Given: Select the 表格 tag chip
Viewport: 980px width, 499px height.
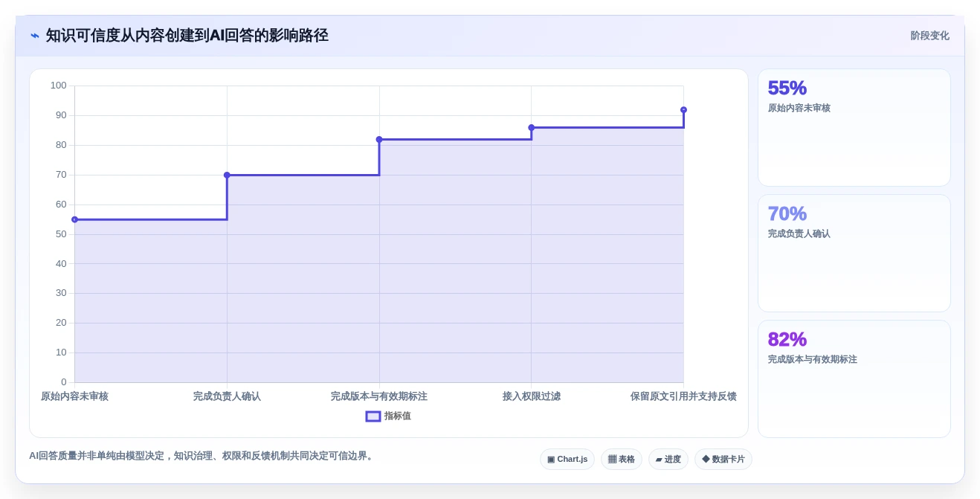Looking at the screenshot, I should point(622,459).
